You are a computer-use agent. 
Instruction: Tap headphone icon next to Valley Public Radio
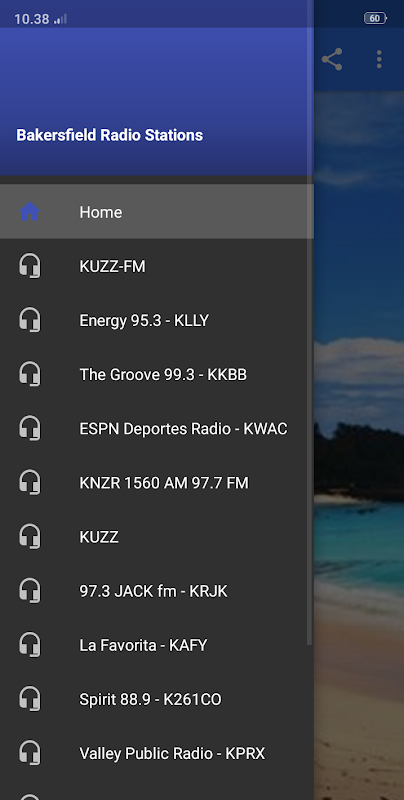(x=30, y=753)
